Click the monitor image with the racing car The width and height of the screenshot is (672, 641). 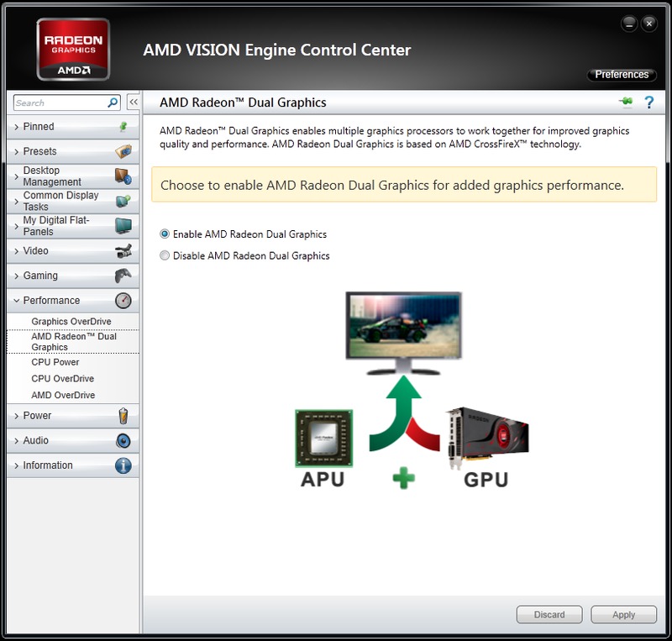pos(403,333)
